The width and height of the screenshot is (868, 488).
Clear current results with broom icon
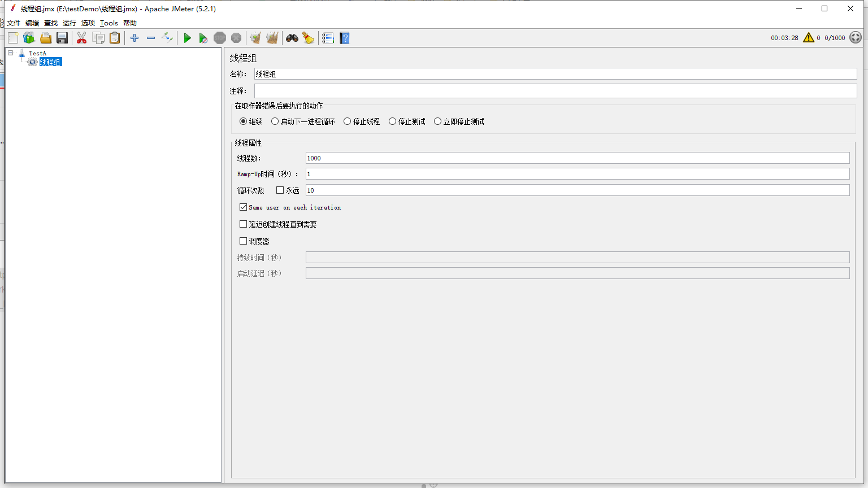click(x=255, y=38)
